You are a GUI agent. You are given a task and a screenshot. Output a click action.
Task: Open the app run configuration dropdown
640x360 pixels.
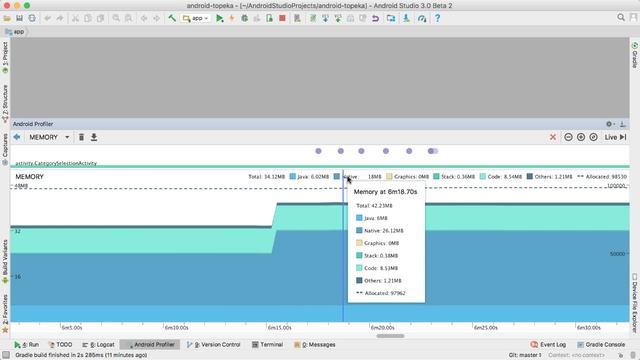196,18
